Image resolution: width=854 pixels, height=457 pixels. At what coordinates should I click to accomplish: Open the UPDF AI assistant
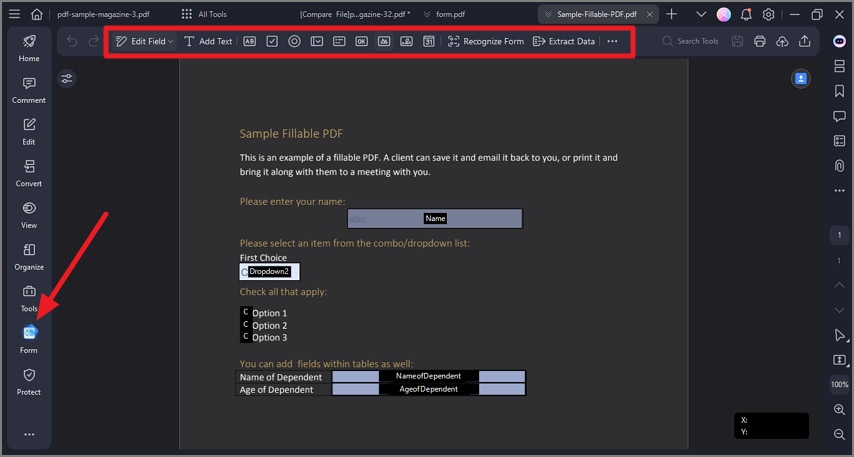(x=839, y=41)
